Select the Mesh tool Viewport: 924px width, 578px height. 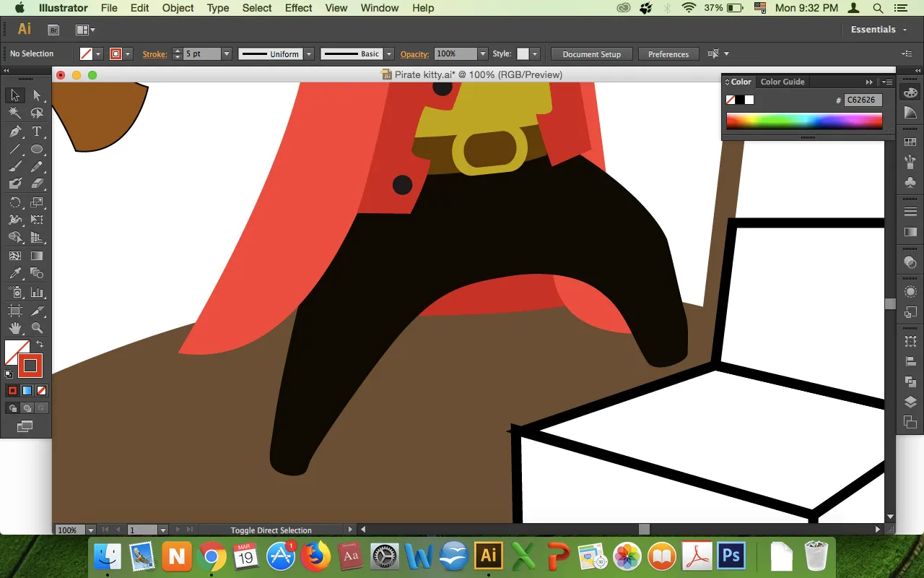click(x=15, y=256)
